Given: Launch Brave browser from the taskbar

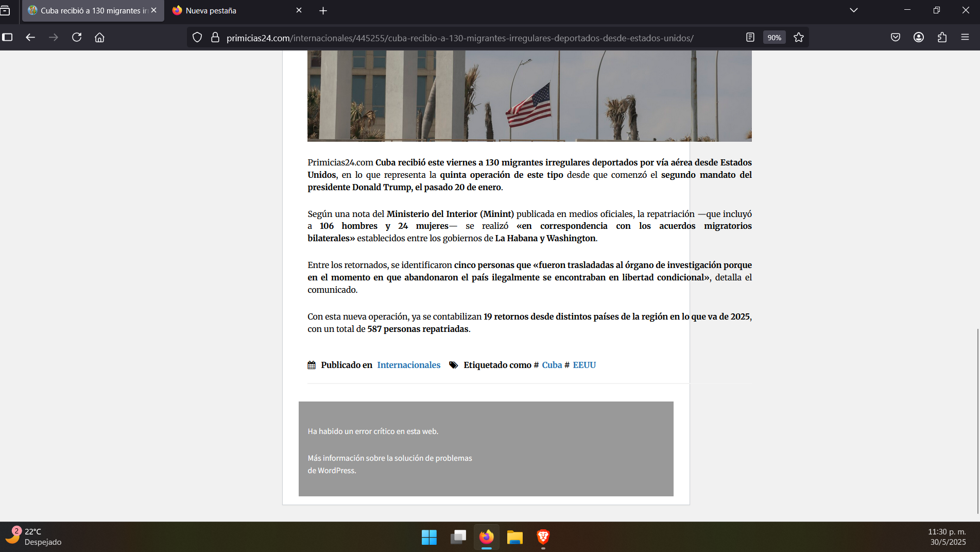Looking at the screenshot, I should pos(543,537).
